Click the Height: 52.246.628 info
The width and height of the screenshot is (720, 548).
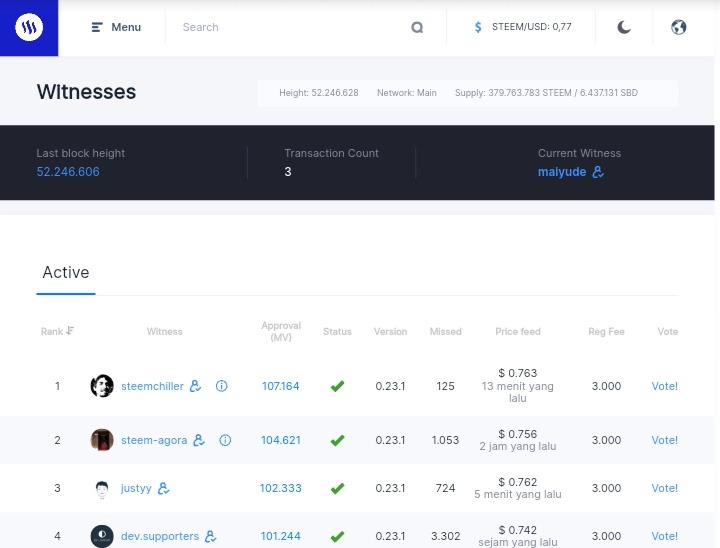[319, 93]
